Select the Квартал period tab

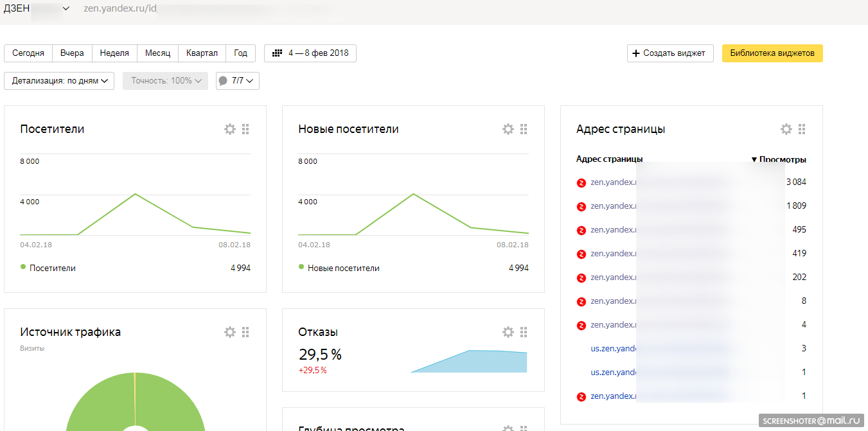point(202,53)
